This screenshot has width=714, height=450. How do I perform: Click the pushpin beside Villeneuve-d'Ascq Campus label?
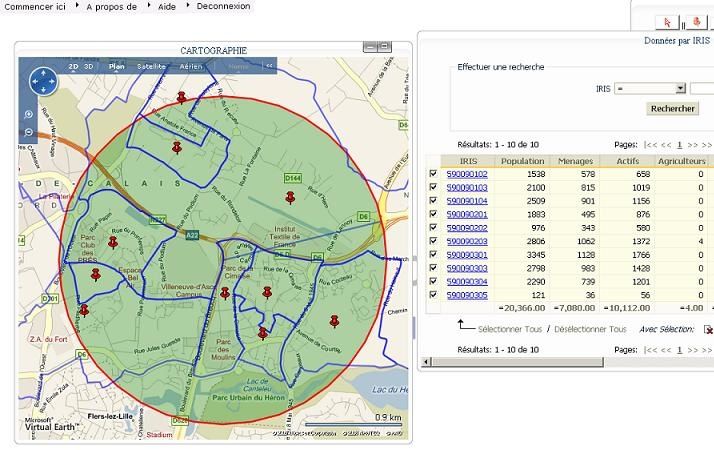[225, 293]
